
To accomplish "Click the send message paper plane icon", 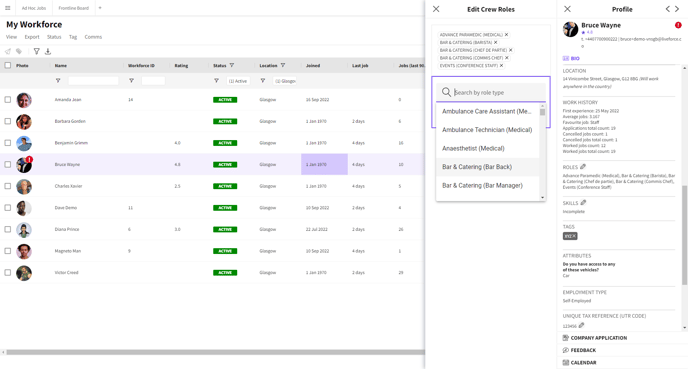I will click(8, 51).
